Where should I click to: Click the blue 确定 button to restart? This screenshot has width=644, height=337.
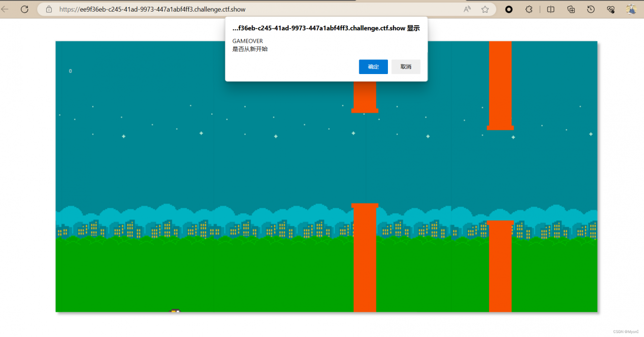[373, 66]
